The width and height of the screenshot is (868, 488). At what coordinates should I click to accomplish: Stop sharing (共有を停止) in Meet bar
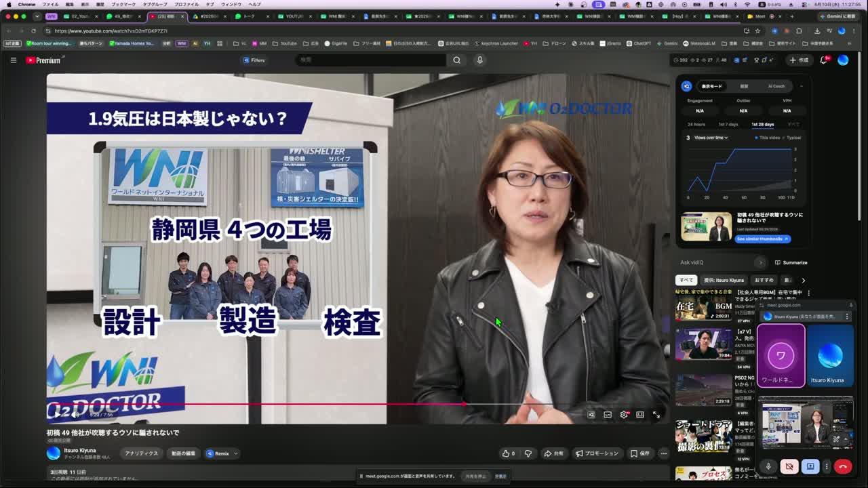coord(475,476)
